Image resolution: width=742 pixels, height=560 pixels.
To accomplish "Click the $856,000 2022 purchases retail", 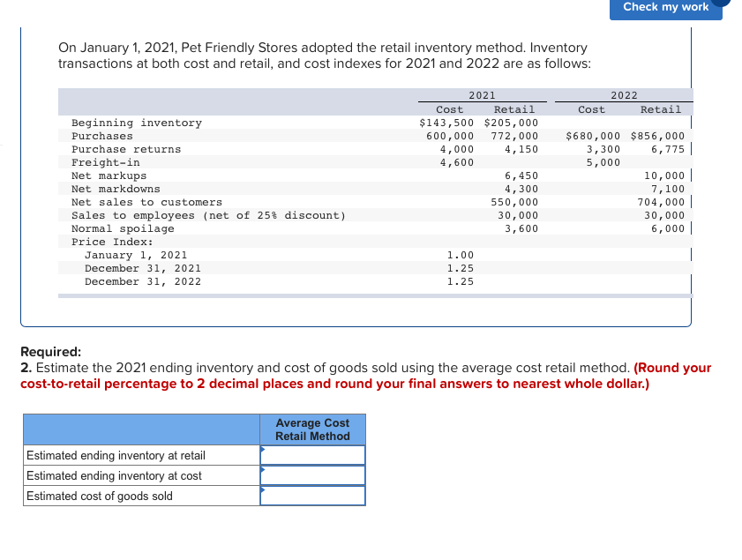I will tap(658, 136).
